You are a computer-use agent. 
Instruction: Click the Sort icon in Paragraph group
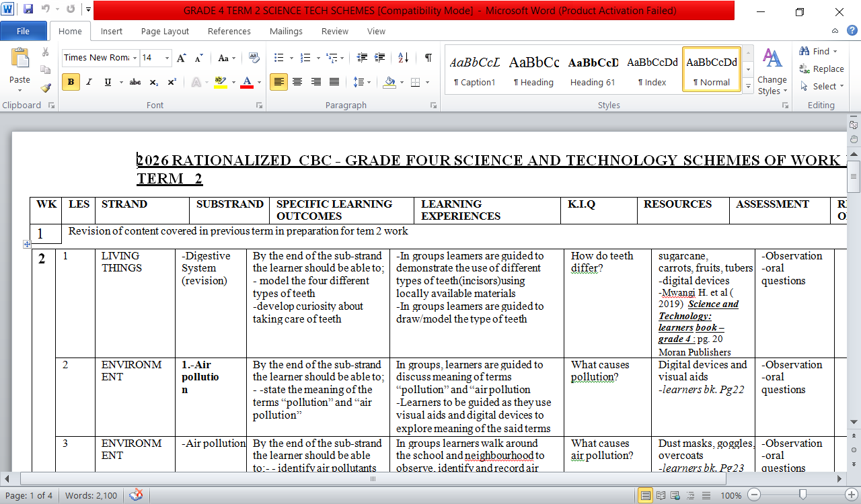[x=403, y=58]
